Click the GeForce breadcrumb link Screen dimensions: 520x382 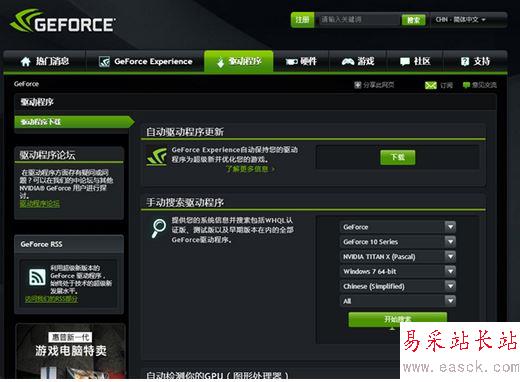[26, 84]
